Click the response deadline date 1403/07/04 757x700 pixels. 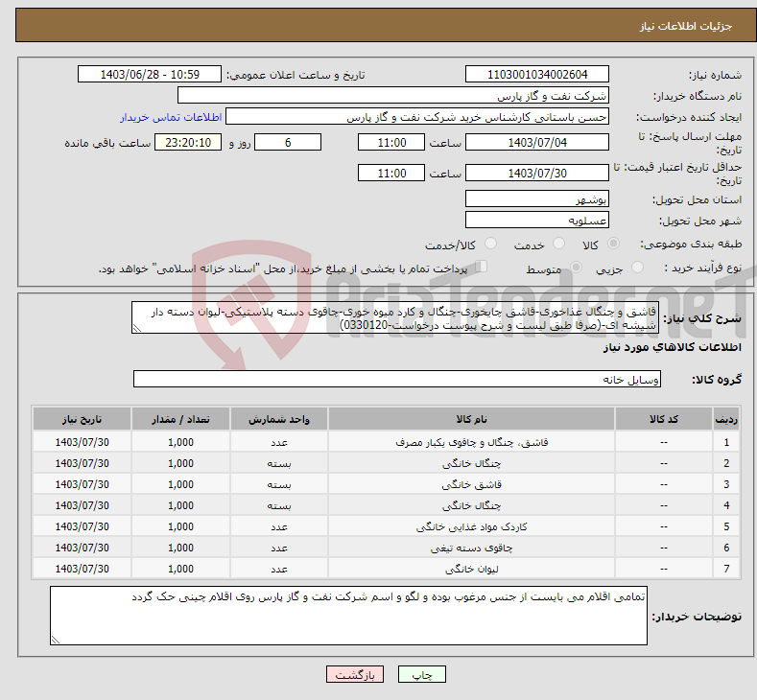pos(537,142)
